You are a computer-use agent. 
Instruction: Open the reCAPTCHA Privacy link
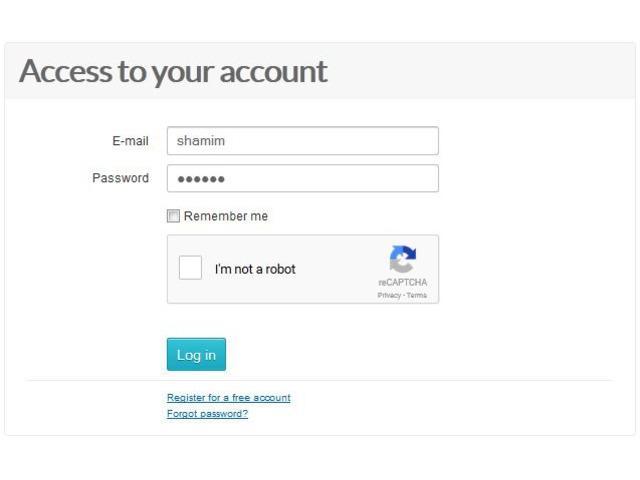(x=389, y=295)
